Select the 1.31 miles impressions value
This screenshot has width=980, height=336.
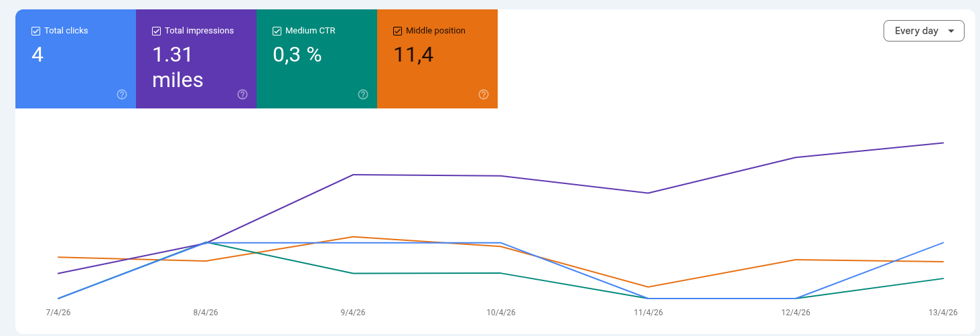pyautogui.click(x=178, y=67)
